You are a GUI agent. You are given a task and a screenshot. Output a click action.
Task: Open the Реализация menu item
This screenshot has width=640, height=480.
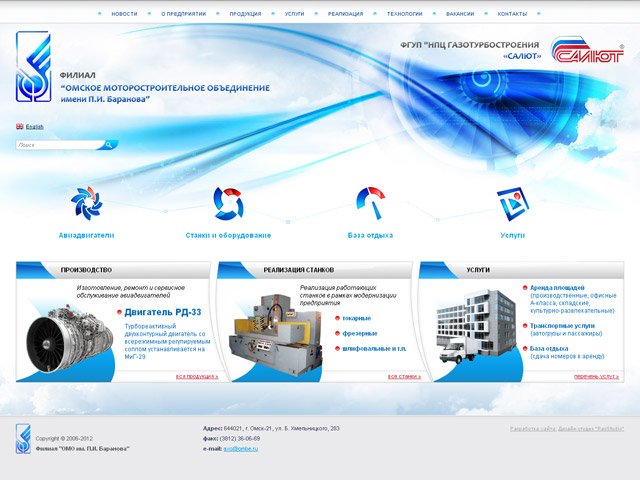pos(345,14)
